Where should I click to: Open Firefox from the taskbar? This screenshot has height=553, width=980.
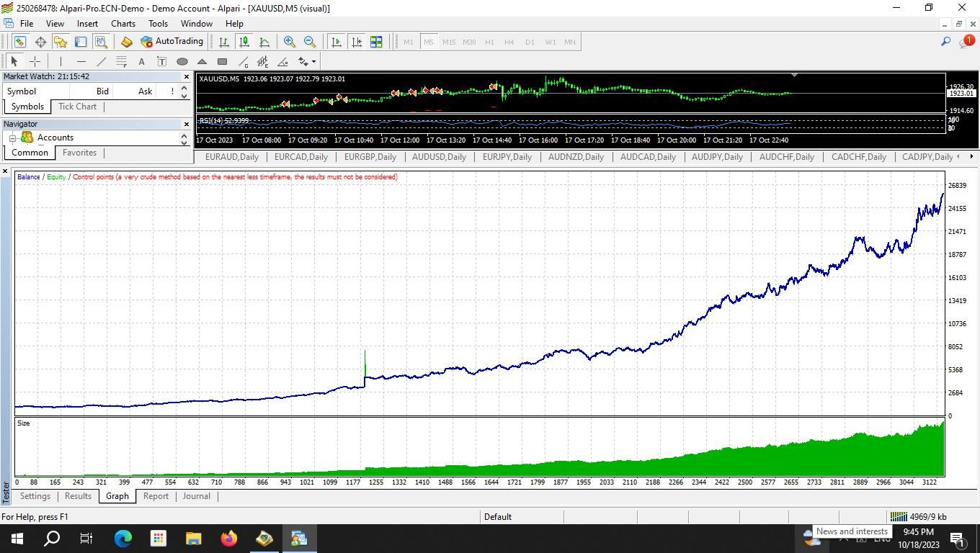tap(229, 538)
